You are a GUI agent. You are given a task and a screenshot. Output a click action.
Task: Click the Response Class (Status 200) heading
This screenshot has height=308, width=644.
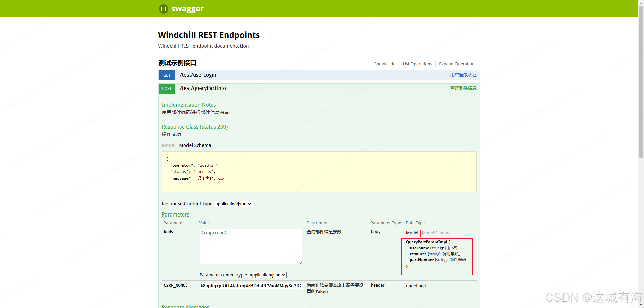(195, 127)
